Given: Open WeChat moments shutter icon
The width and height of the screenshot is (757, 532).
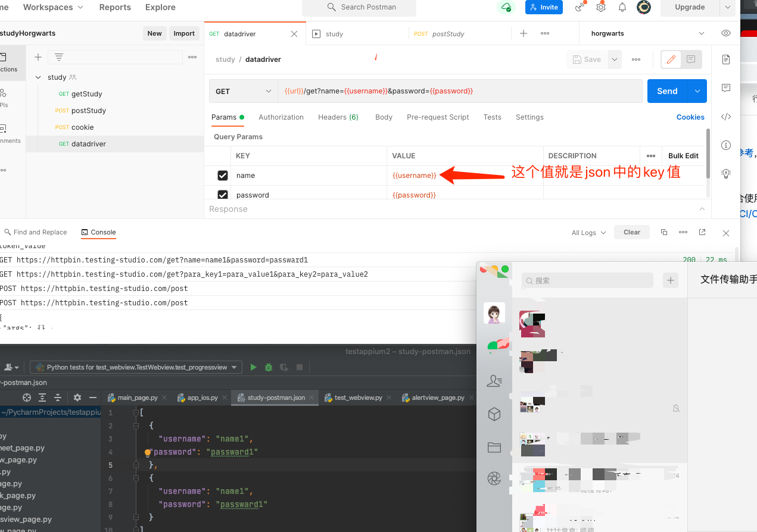Looking at the screenshot, I should pyautogui.click(x=494, y=478).
